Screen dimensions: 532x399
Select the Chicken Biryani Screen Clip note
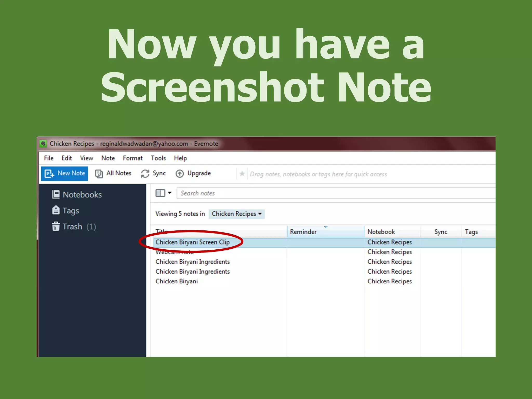tap(192, 242)
